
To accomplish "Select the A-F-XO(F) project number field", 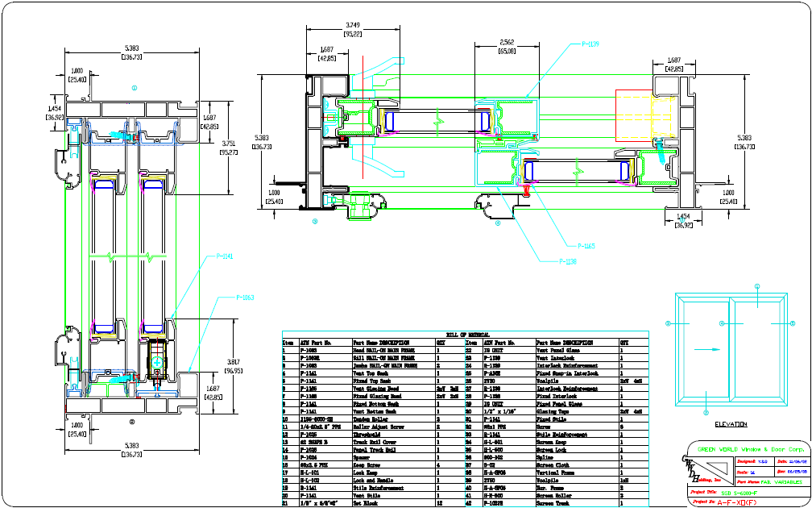I will click(x=737, y=502).
